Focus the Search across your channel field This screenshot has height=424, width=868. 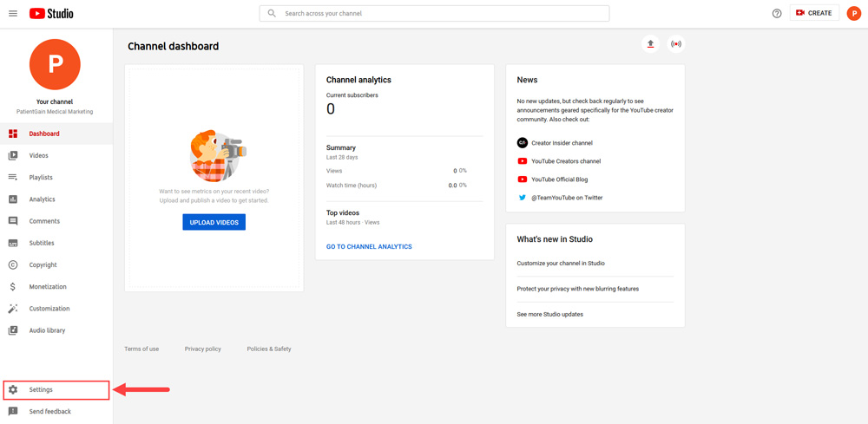(434, 13)
